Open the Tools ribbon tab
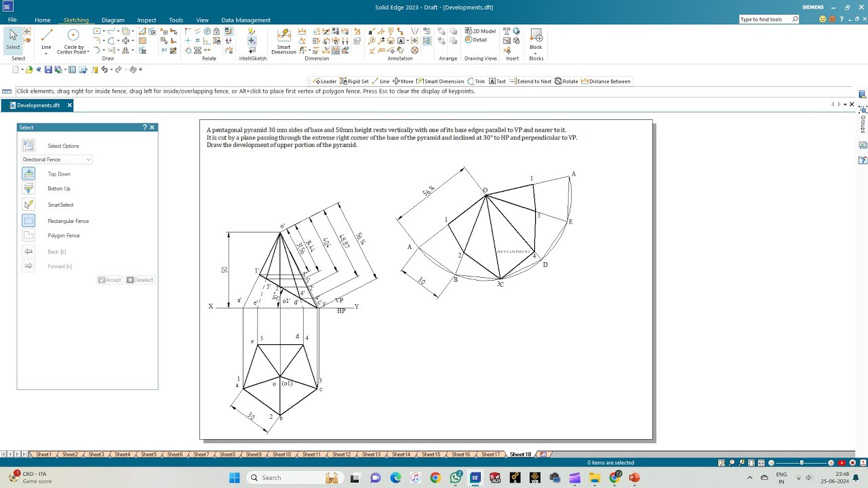Image resolution: width=868 pixels, height=488 pixels. coord(176,20)
